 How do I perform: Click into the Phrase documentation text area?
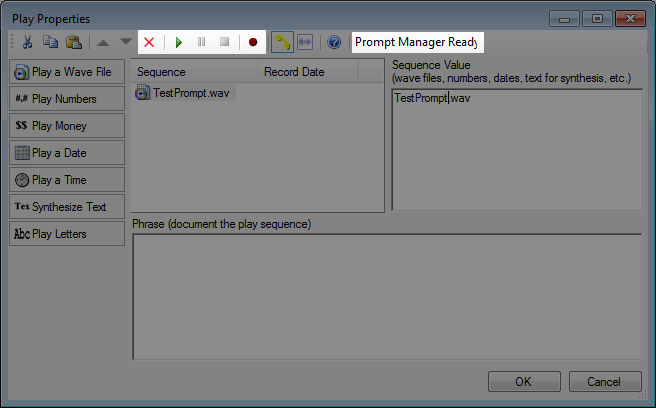[x=387, y=297]
